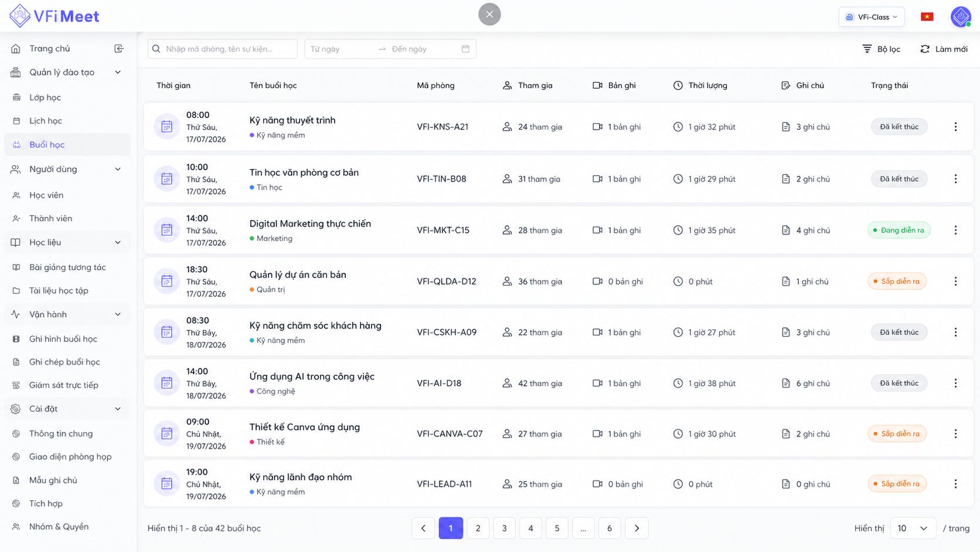980x552 pixels.
Task: Click the Làm mới refresh icon
Action: click(x=925, y=49)
